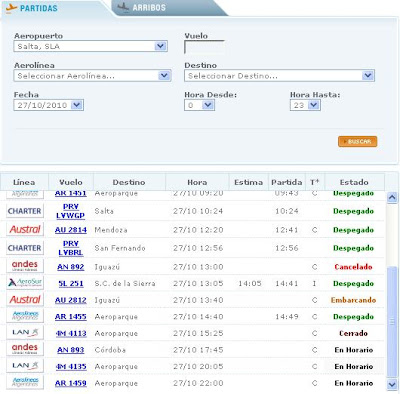The image size is (400, 394).
Task: Click the LAN logo for 4M 4113
Action: click(25, 332)
